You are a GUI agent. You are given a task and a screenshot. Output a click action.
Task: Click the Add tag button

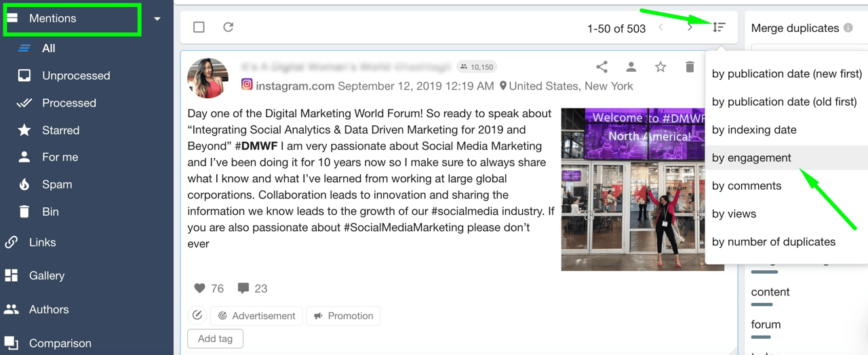pos(215,339)
